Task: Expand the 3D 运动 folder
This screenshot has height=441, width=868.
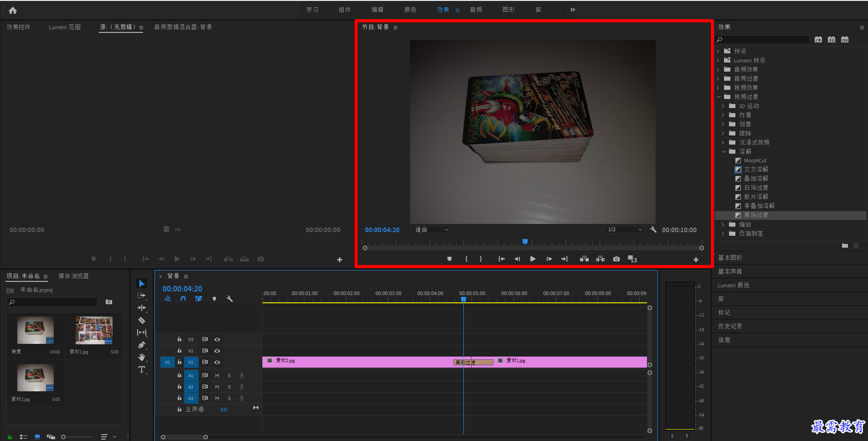Action: [724, 106]
